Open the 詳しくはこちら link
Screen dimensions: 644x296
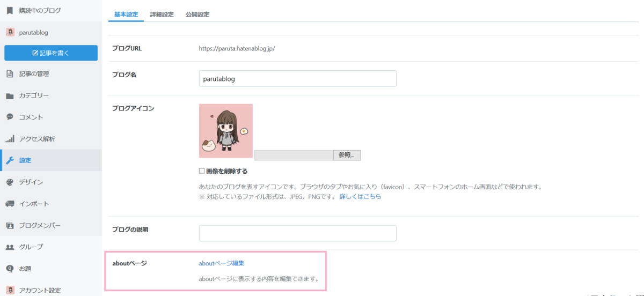(x=360, y=197)
